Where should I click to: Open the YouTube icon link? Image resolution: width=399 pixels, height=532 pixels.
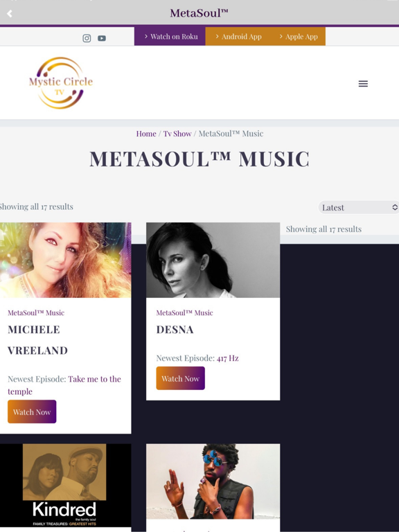click(x=102, y=38)
